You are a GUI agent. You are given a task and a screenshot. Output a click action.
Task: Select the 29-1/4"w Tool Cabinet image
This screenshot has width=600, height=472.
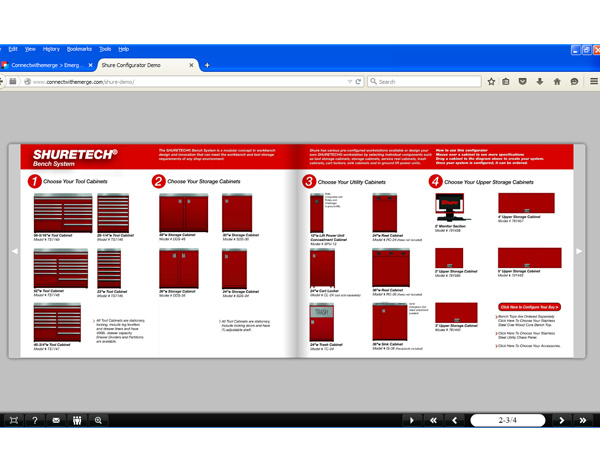(x=113, y=213)
